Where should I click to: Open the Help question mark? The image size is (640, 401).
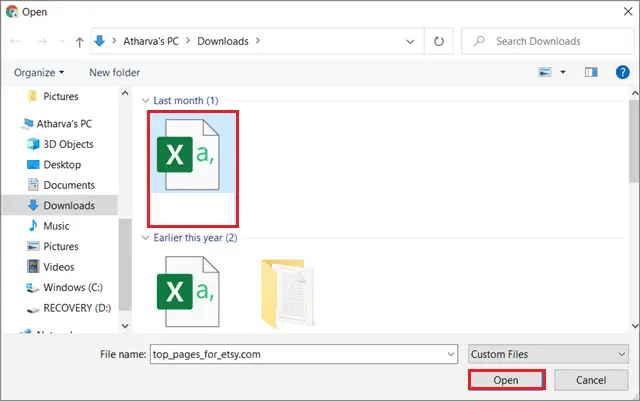[x=622, y=72]
